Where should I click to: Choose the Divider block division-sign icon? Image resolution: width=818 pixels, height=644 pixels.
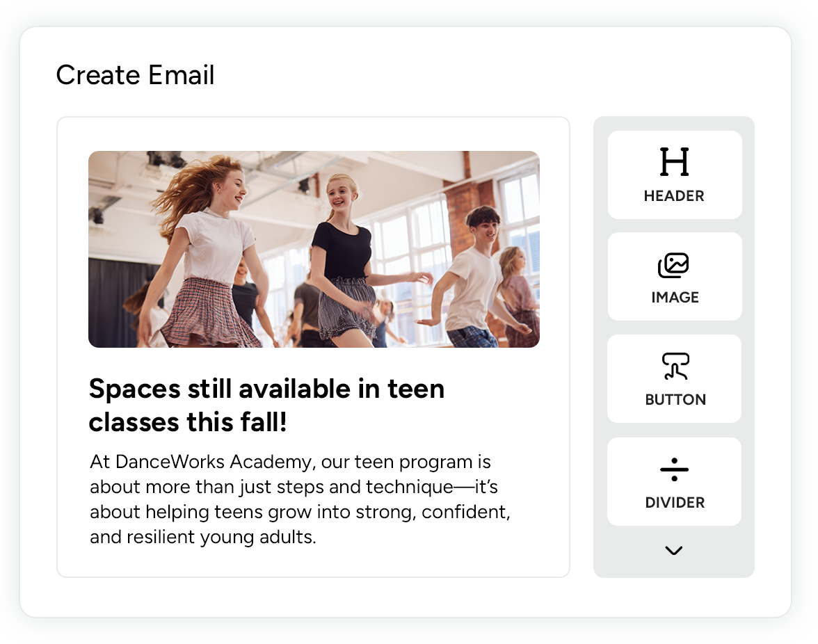click(x=674, y=470)
